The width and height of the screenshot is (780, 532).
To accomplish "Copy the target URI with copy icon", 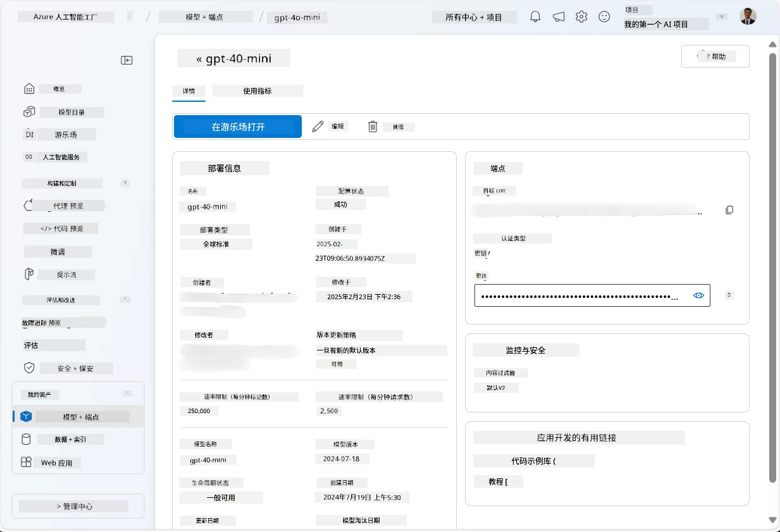I will tap(729, 210).
